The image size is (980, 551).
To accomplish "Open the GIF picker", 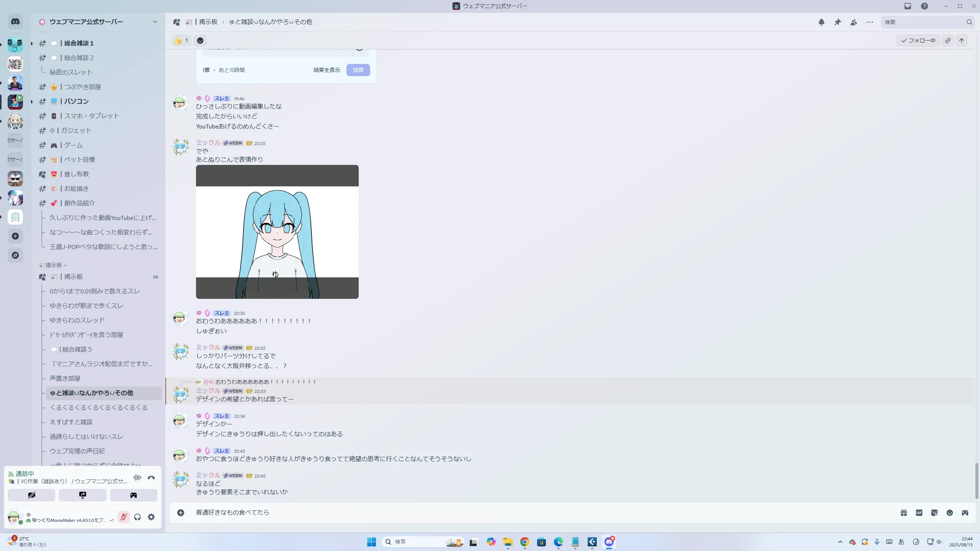I will pyautogui.click(x=919, y=513).
